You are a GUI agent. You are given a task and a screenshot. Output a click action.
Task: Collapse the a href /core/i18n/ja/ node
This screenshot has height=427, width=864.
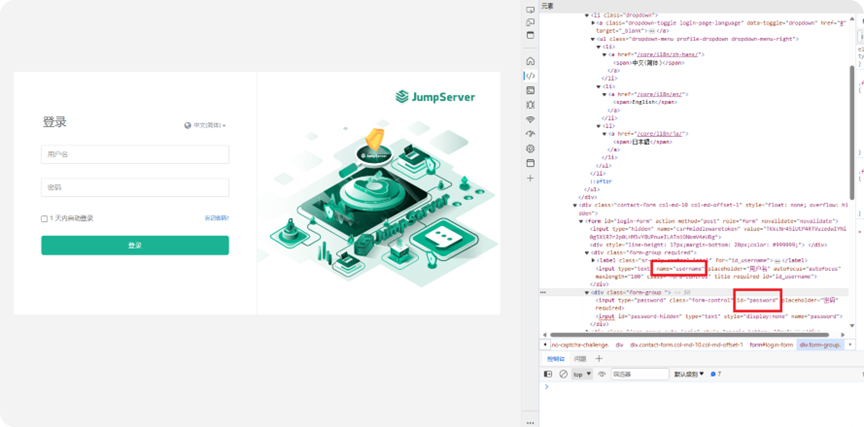pos(604,134)
